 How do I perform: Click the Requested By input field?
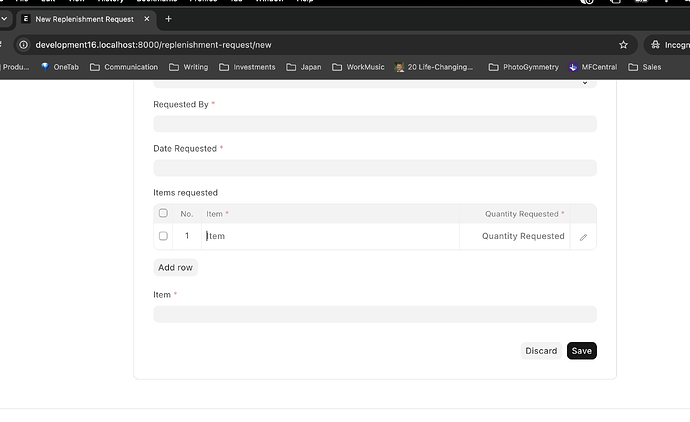pos(375,124)
